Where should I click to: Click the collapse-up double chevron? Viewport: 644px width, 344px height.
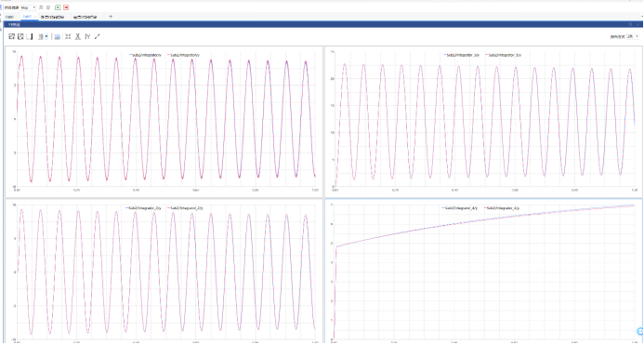[41, 7]
